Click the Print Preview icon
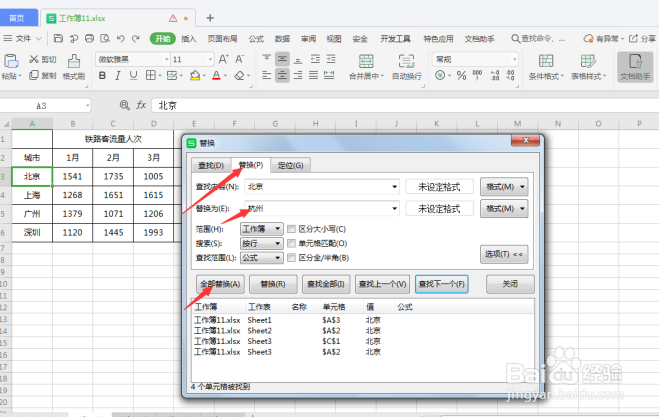The width and height of the screenshot is (659, 417). (x=105, y=39)
